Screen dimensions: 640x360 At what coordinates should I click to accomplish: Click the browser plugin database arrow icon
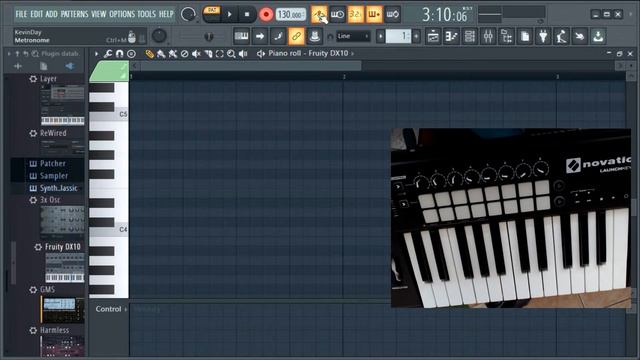coord(70,66)
